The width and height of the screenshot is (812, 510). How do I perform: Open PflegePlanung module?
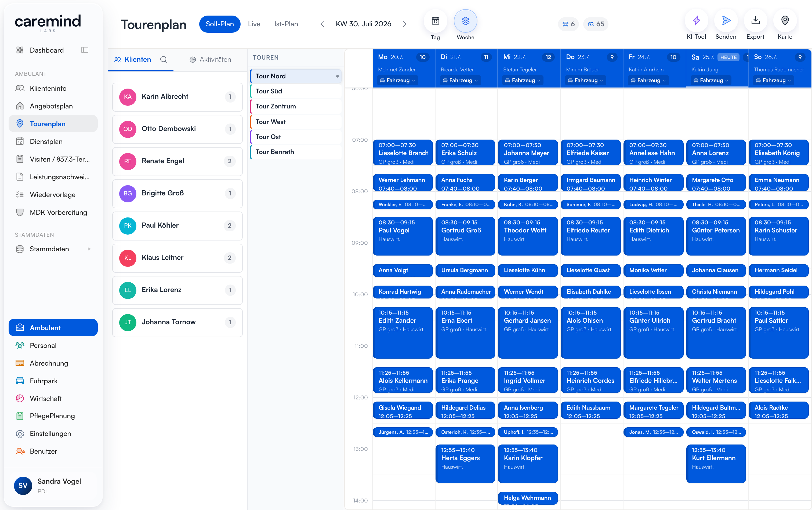53,416
